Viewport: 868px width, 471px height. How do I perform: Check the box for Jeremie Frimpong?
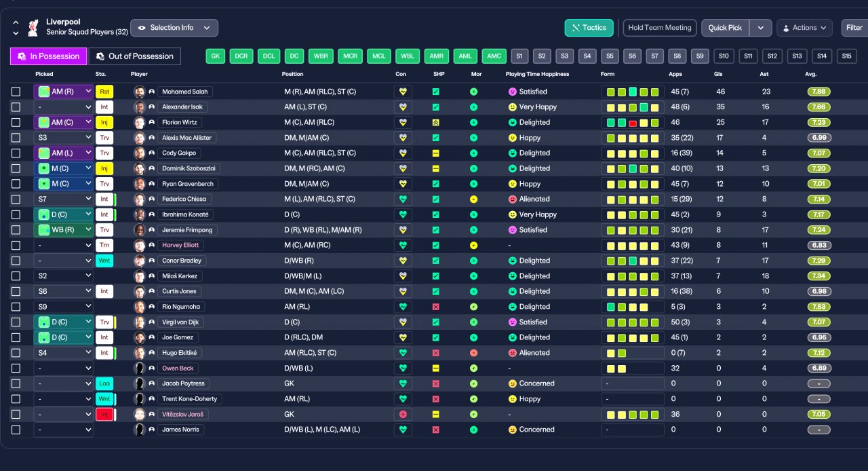tap(16, 230)
